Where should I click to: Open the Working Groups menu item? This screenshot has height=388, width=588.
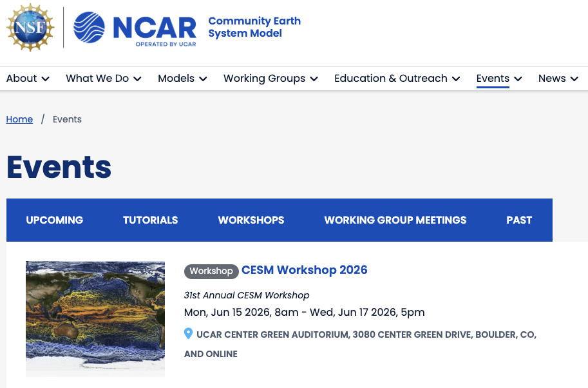click(265, 79)
